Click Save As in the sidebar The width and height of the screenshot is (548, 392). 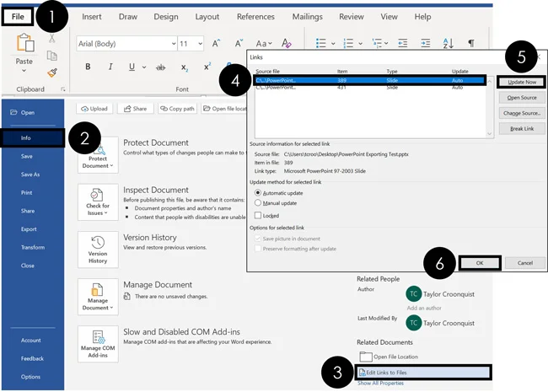[x=30, y=175]
